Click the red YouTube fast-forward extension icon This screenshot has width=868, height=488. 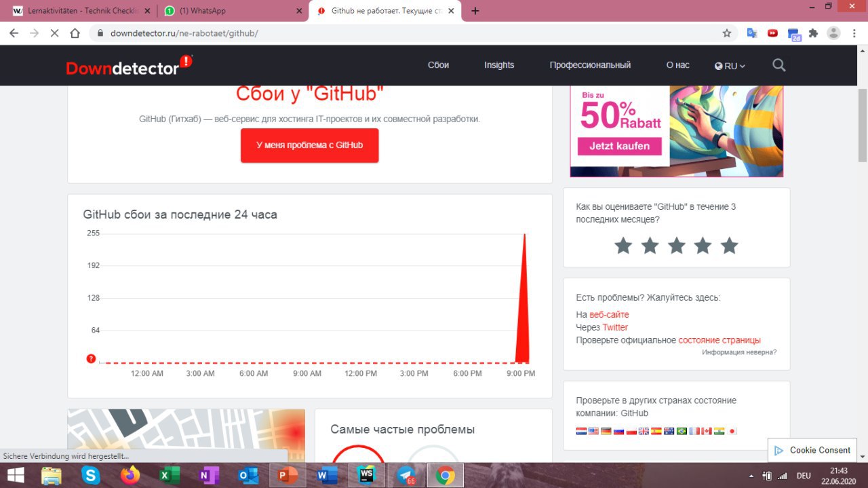pos(772,33)
